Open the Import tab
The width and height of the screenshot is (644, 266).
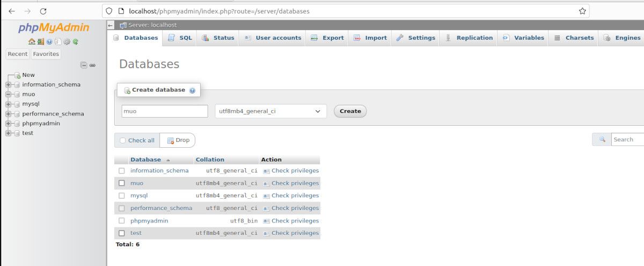[x=370, y=38]
